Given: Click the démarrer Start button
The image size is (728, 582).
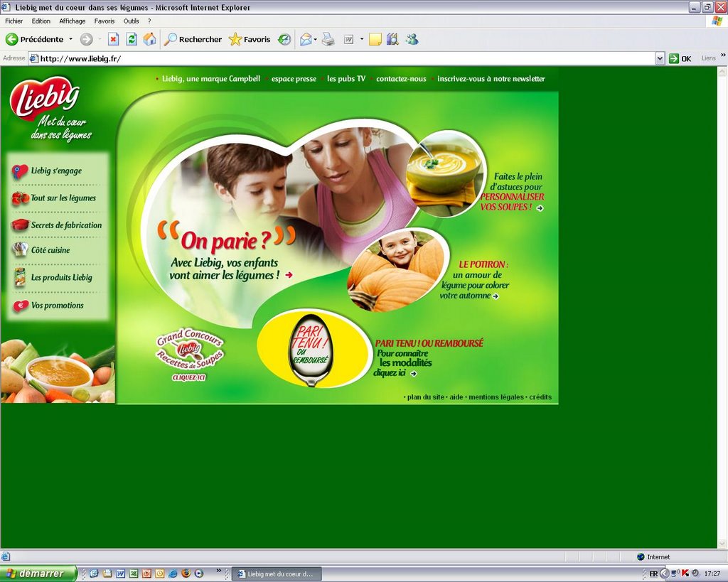Looking at the screenshot, I should [x=38, y=573].
